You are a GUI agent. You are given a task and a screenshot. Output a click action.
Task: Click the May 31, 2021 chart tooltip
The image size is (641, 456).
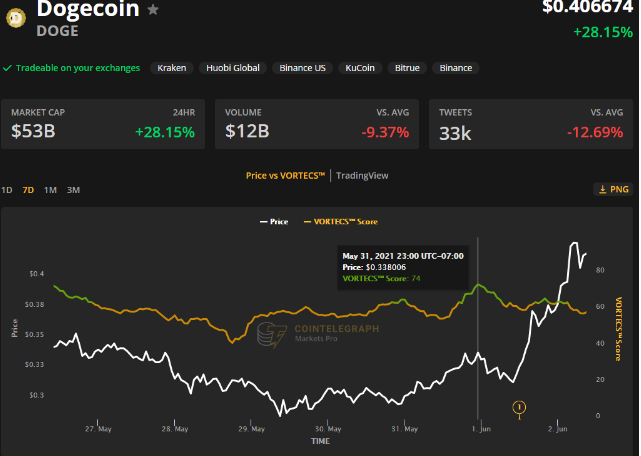tap(403, 267)
